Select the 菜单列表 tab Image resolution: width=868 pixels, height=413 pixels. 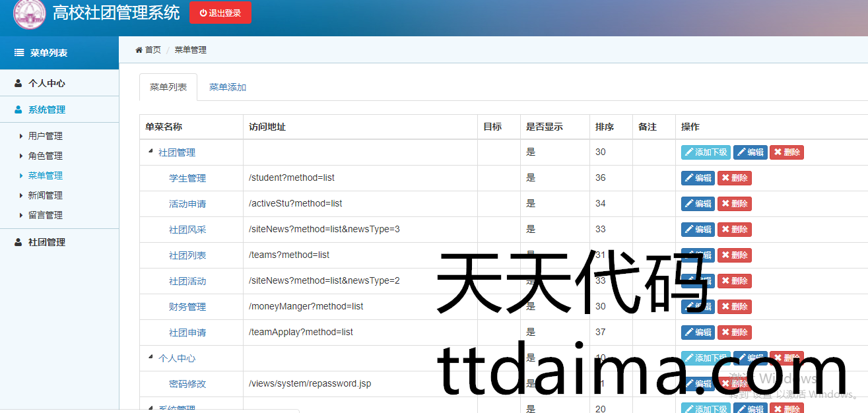[x=168, y=87]
